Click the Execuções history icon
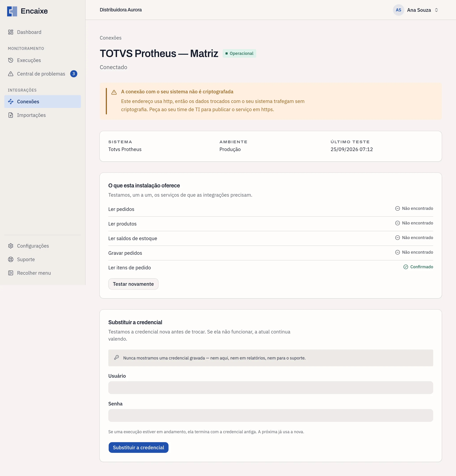 [11, 60]
